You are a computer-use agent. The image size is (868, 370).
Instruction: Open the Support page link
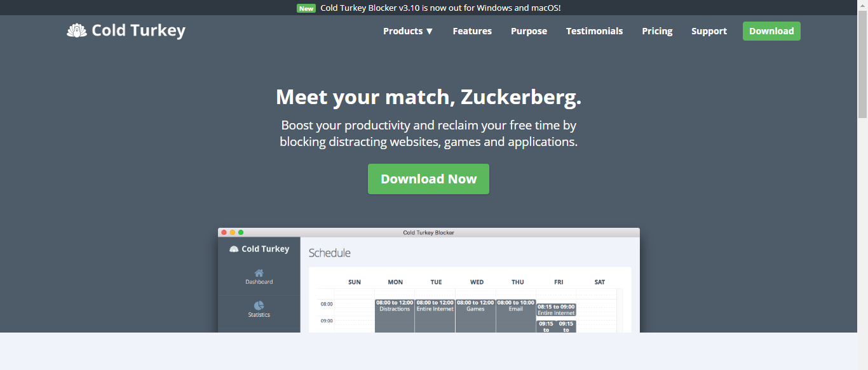pyautogui.click(x=709, y=31)
